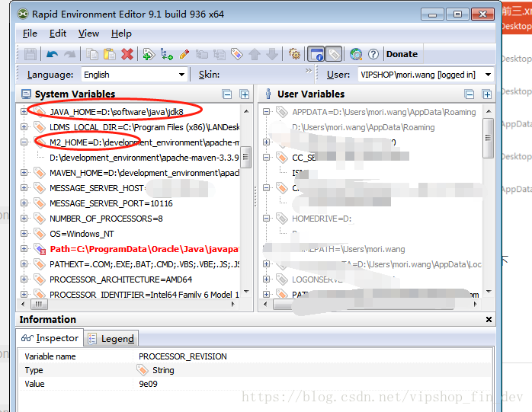Edit the selected item with pencil icon
The width and height of the screenshot is (532, 412).
[184, 54]
